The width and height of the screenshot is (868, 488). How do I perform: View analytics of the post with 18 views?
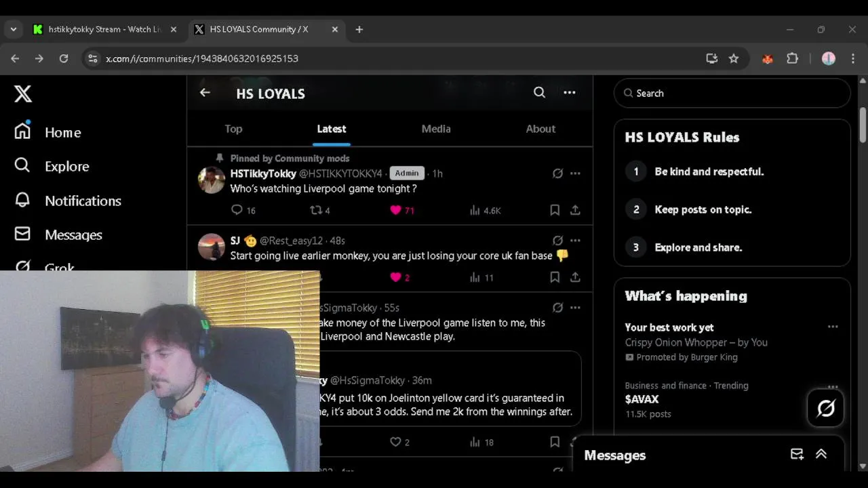(x=481, y=442)
